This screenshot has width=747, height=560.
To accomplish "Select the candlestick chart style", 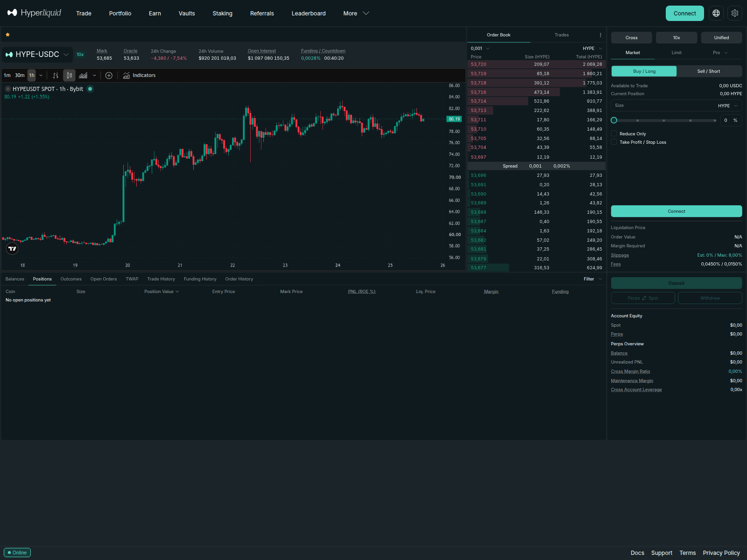I will point(69,75).
